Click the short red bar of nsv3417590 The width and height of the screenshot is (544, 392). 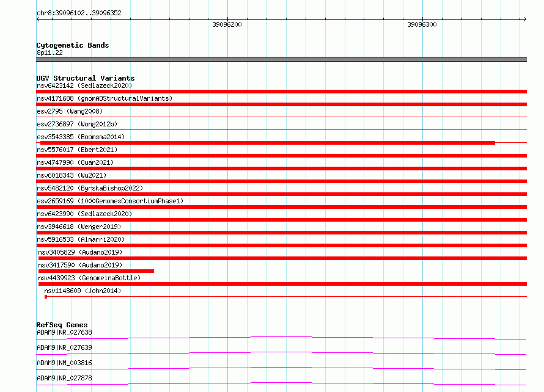pos(96,271)
